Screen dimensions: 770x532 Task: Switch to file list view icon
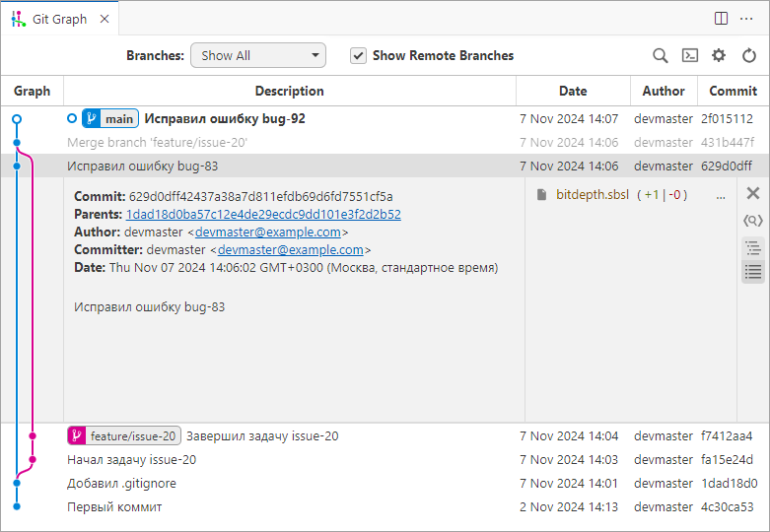[x=753, y=271]
